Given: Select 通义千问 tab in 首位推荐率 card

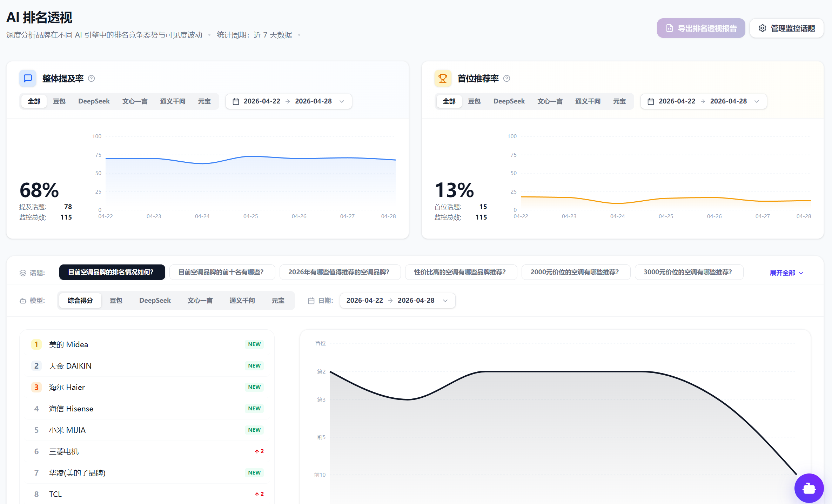Looking at the screenshot, I should (x=588, y=101).
